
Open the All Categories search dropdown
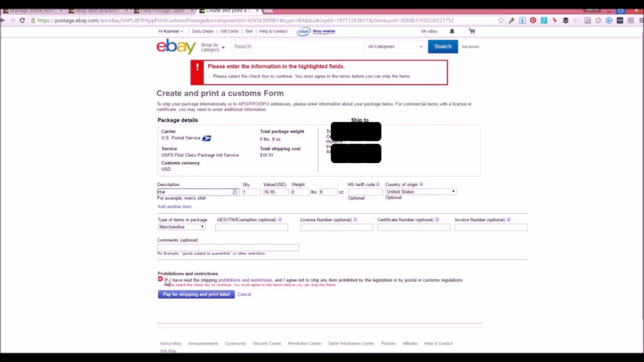395,46
